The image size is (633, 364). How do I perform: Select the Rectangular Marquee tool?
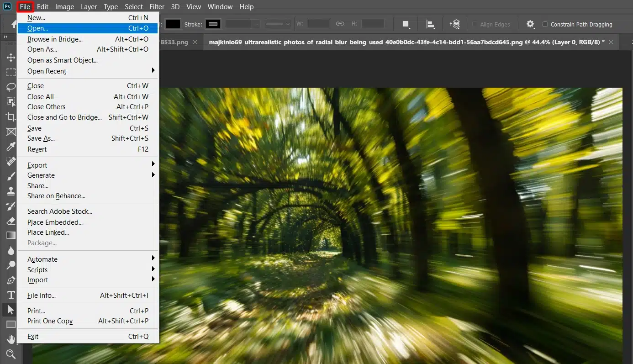pyautogui.click(x=11, y=73)
